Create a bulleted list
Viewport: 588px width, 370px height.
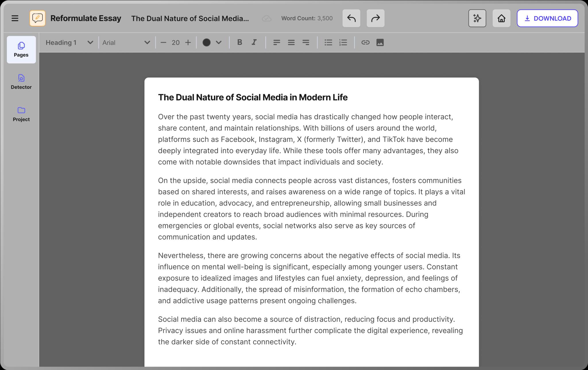[328, 42]
